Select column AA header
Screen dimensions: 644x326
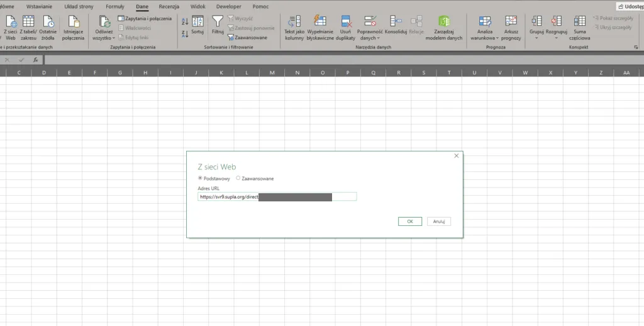[x=626, y=73]
